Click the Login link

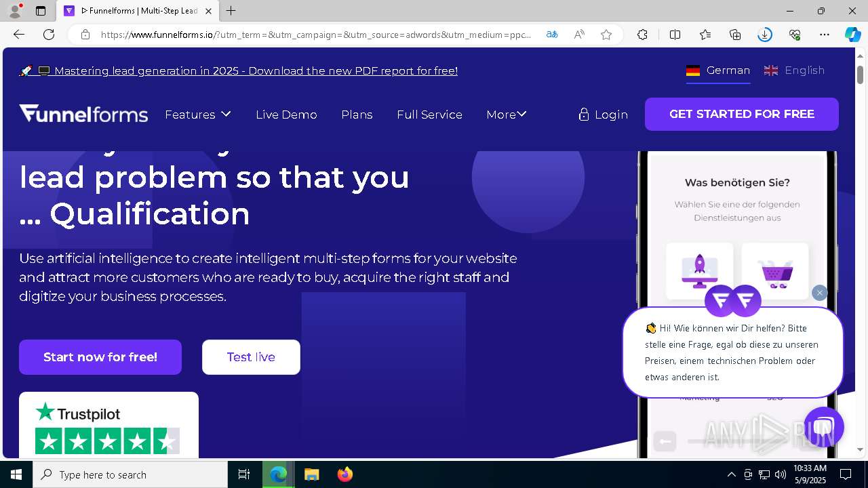pyautogui.click(x=603, y=115)
